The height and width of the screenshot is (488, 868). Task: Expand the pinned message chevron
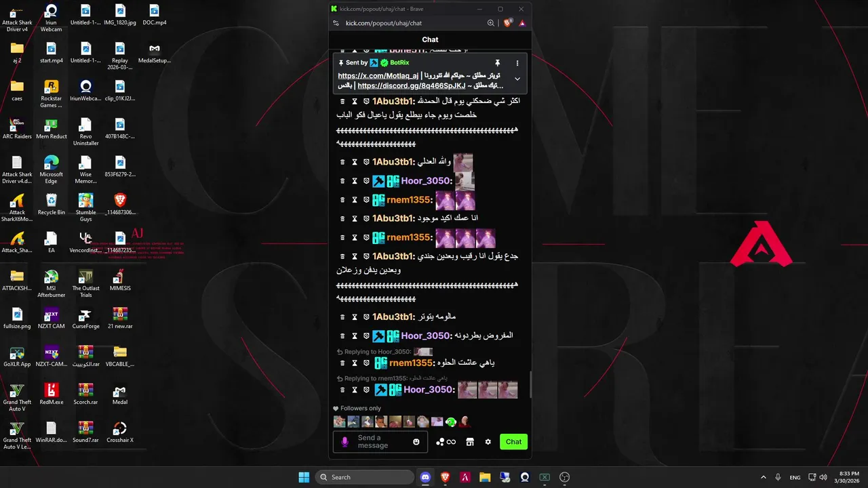(x=517, y=79)
